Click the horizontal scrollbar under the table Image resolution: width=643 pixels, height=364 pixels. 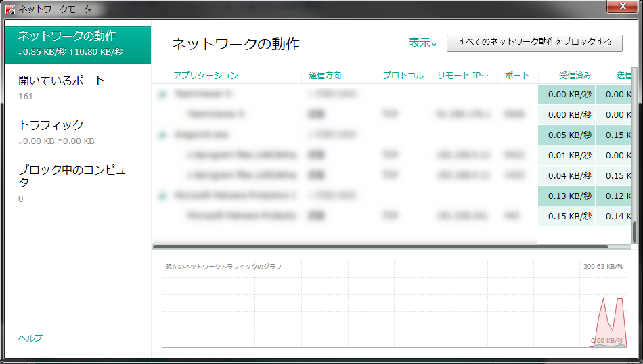click(380, 247)
